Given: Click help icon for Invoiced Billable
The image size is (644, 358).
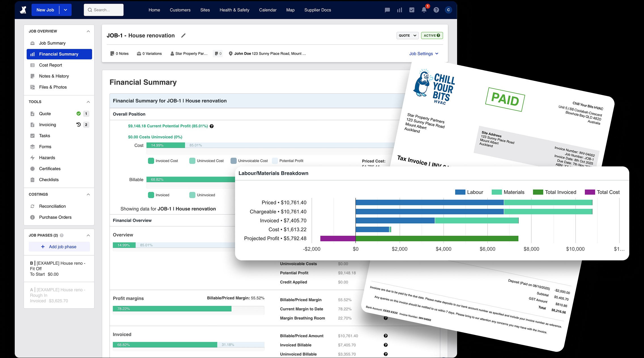Looking at the screenshot, I should coord(385,345).
